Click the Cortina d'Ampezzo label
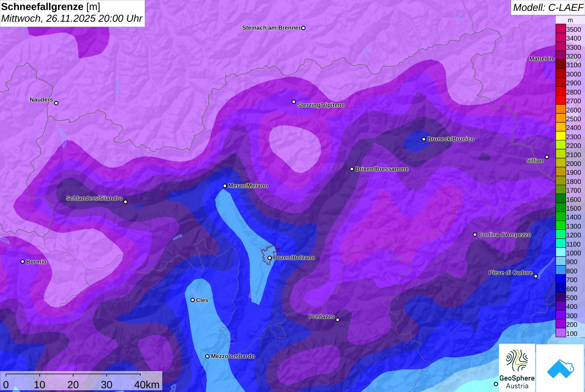 point(504,235)
